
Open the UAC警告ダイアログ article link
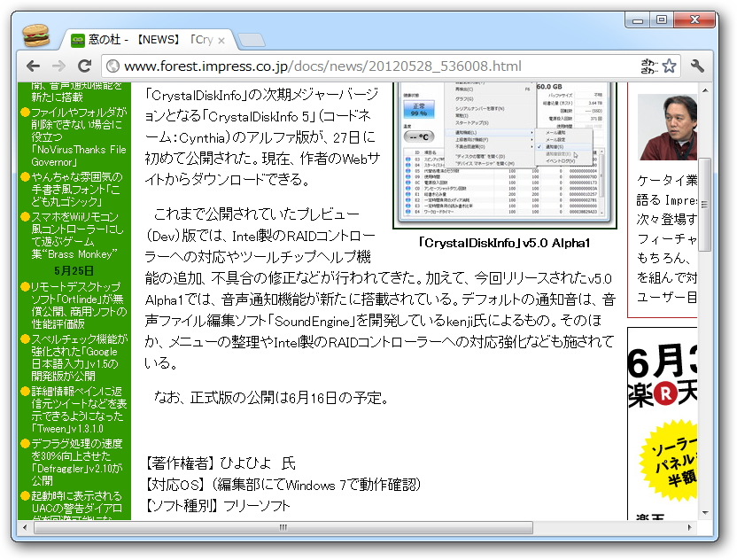point(75,505)
